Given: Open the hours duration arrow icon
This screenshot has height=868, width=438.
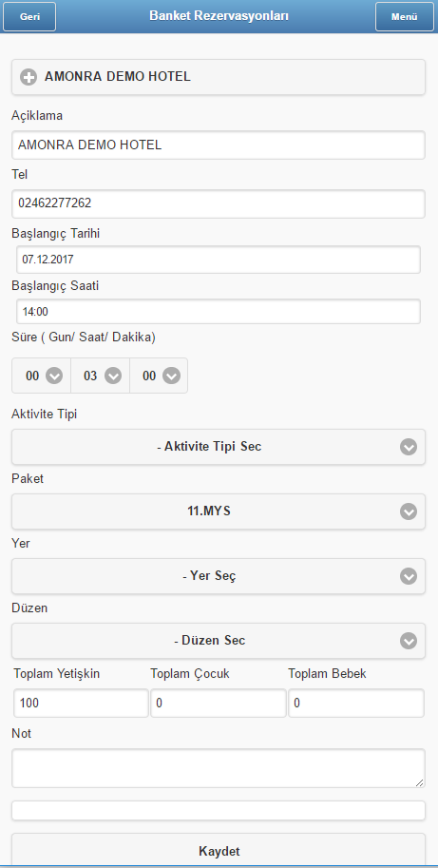Looking at the screenshot, I should pyautogui.click(x=113, y=376).
